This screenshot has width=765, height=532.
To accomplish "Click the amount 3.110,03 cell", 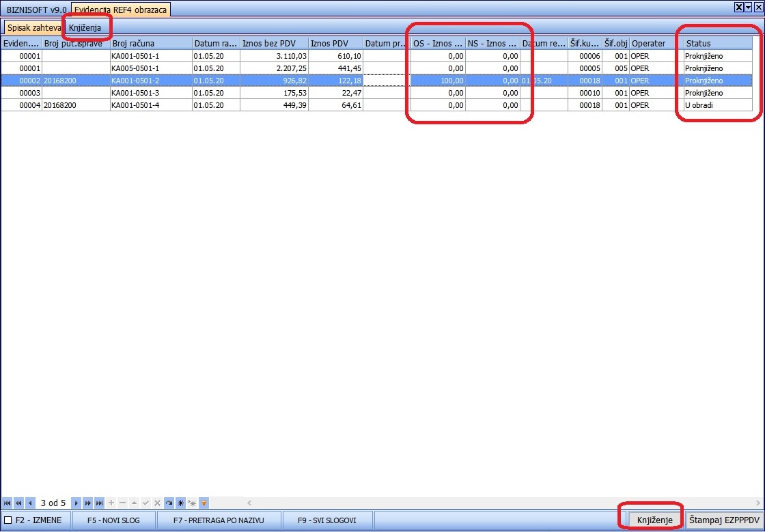I will (274, 56).
